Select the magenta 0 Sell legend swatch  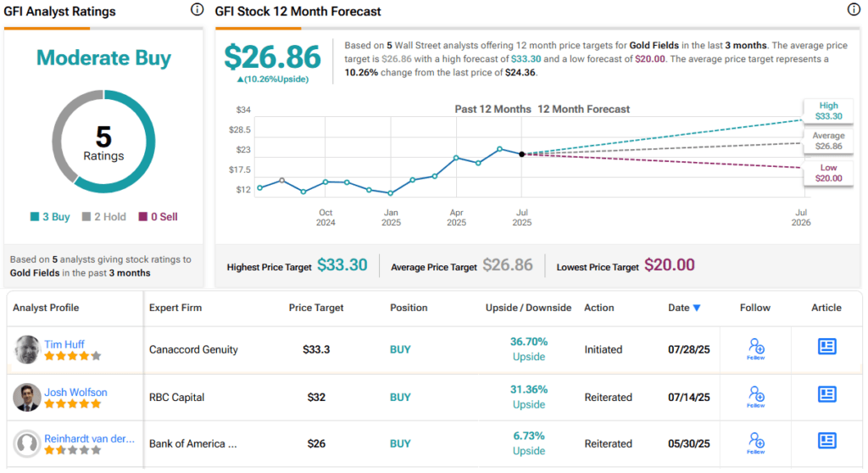point(142,216)
